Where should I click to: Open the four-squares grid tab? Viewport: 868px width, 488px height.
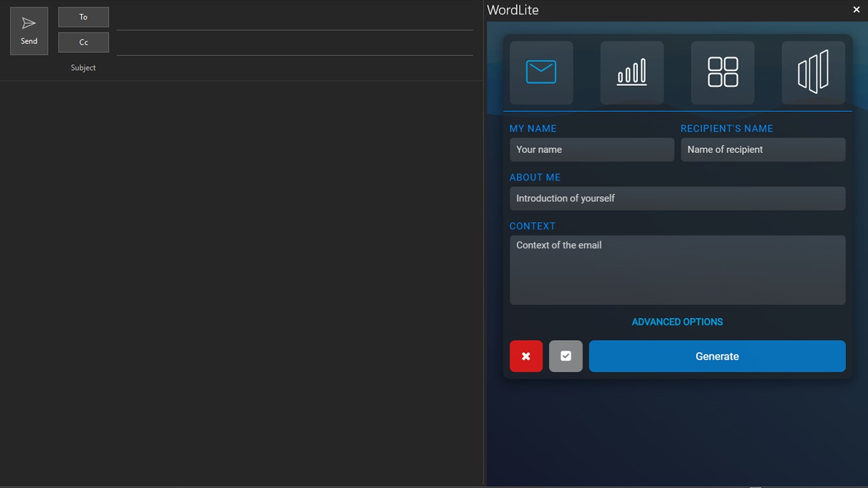point(722,72)
